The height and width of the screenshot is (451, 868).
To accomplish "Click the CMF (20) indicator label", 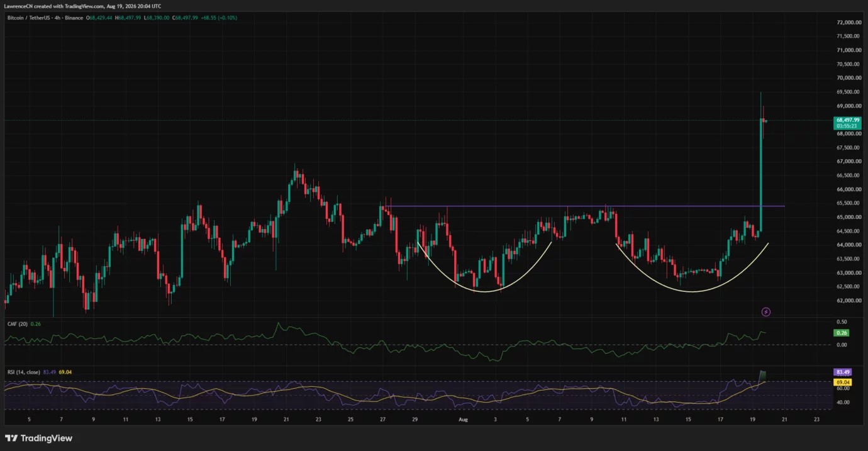I will (x=17, y=324).
